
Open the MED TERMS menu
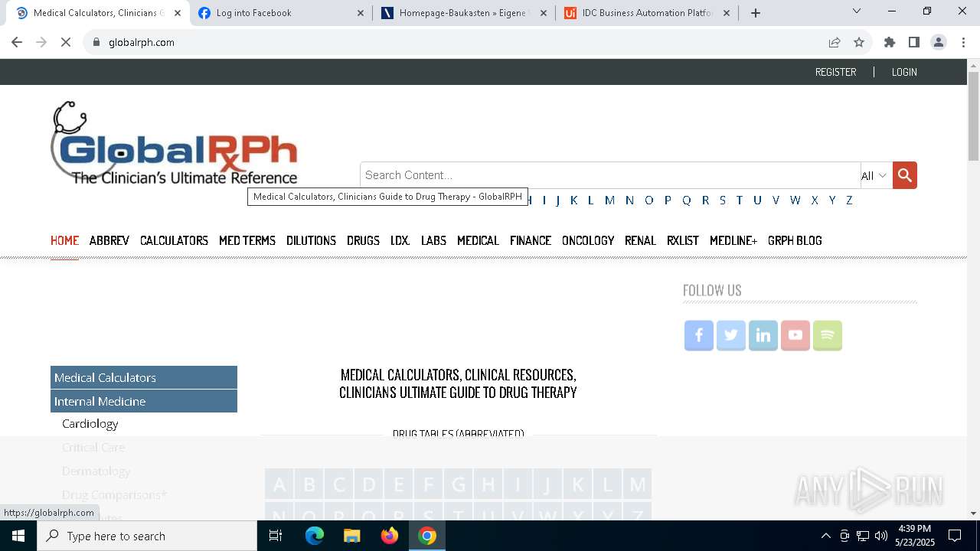point(247,240)
